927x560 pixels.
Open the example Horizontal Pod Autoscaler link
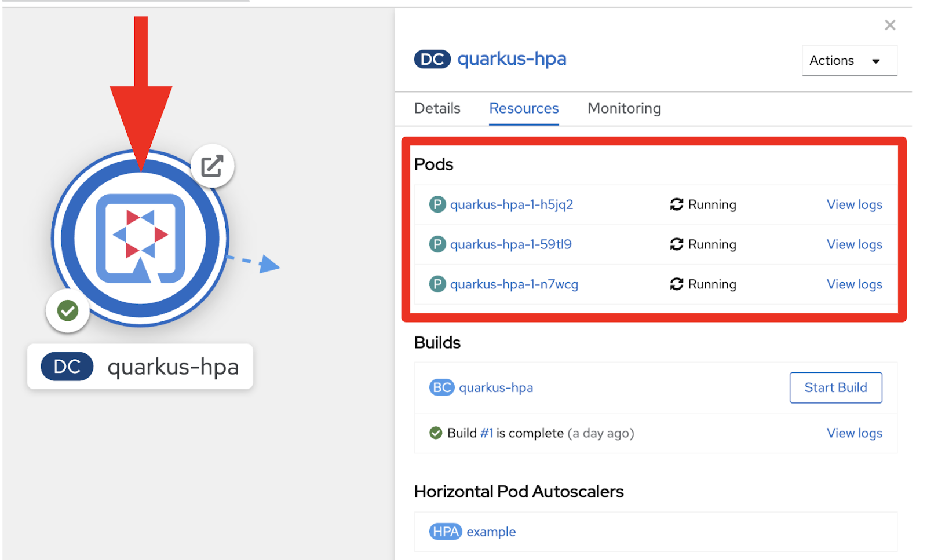[491, 532]
